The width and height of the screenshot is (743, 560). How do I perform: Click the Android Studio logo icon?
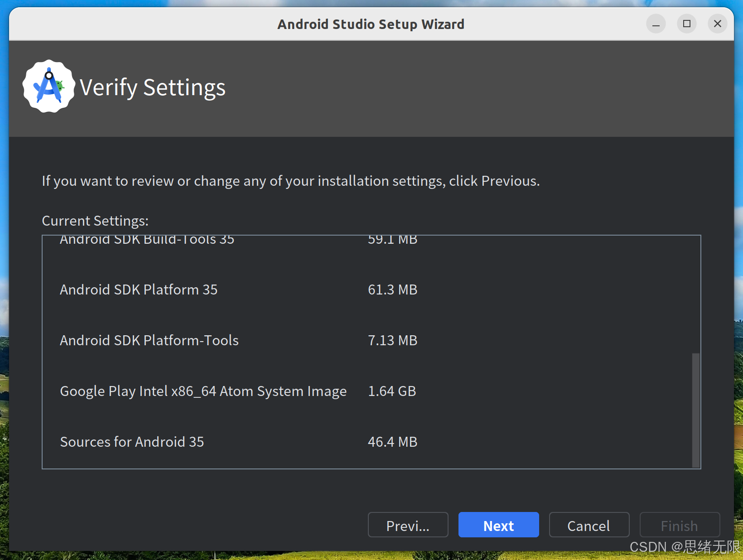click(48, 86)
